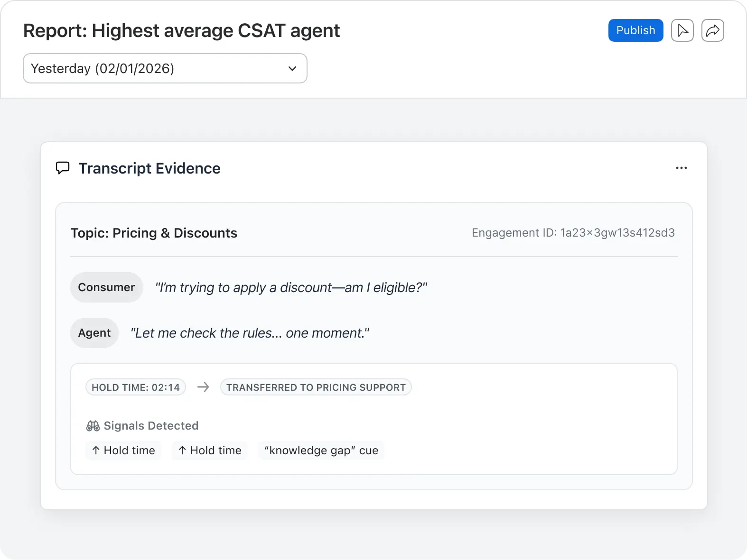Click the Consumer speaker label
This screenshot has width=747, height=560.
[x=107, y=287]
